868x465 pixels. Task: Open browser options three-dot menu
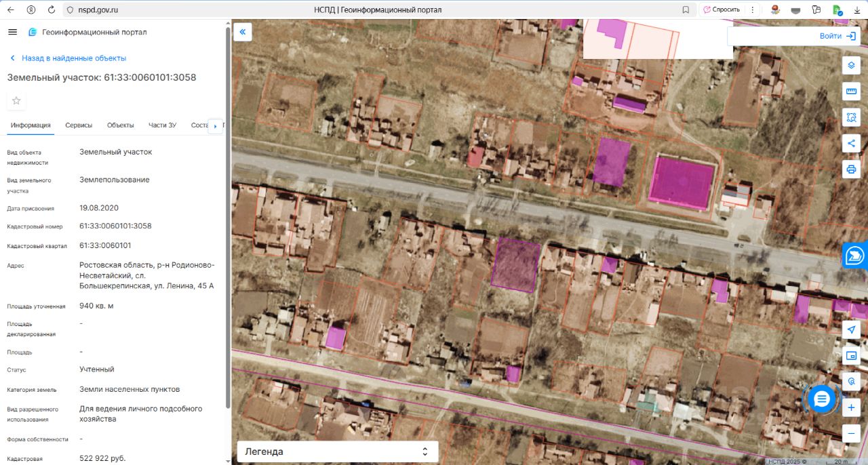[x=752, y=9]
